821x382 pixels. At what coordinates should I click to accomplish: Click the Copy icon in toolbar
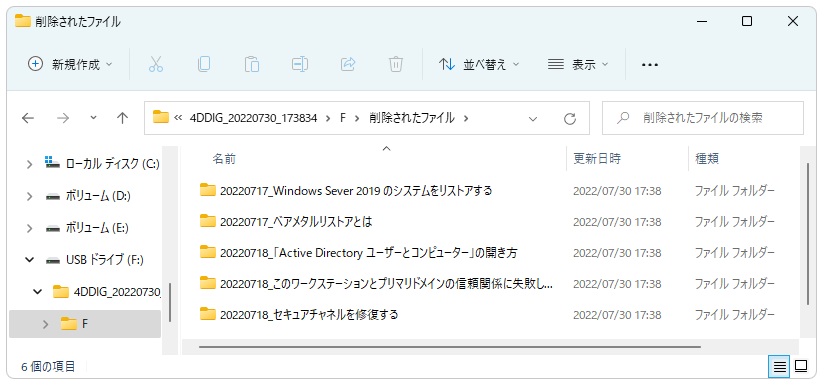pyautogui.click(x=204, y=64)
